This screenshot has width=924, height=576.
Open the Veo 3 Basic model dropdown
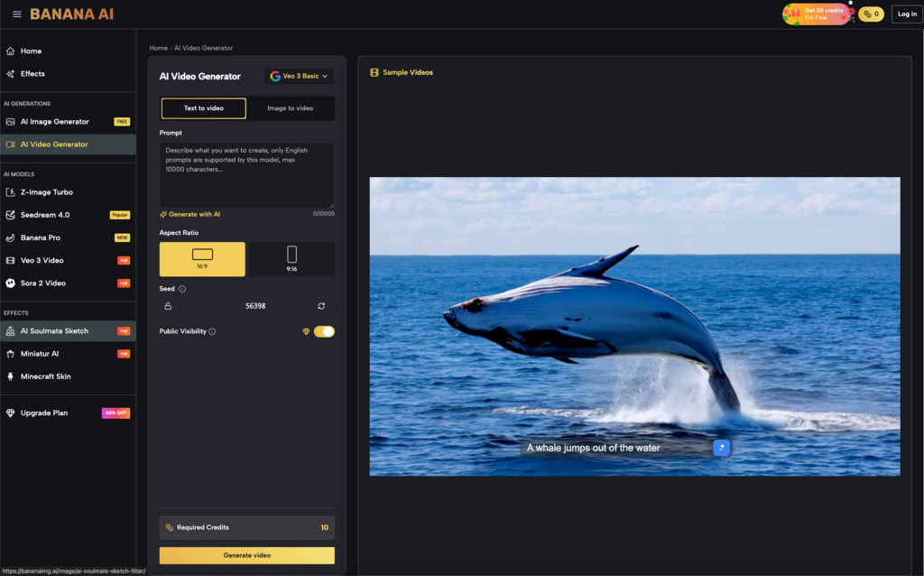point(300,77)
